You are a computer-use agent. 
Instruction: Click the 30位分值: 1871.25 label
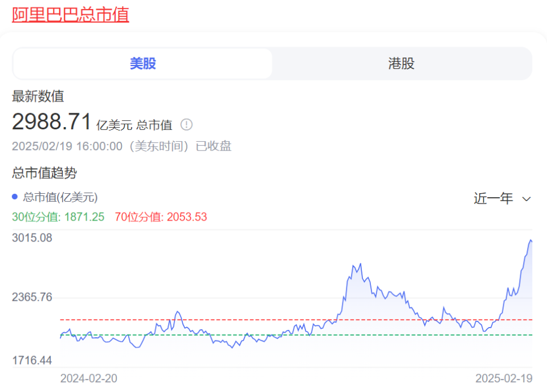(x=58, y=217)
